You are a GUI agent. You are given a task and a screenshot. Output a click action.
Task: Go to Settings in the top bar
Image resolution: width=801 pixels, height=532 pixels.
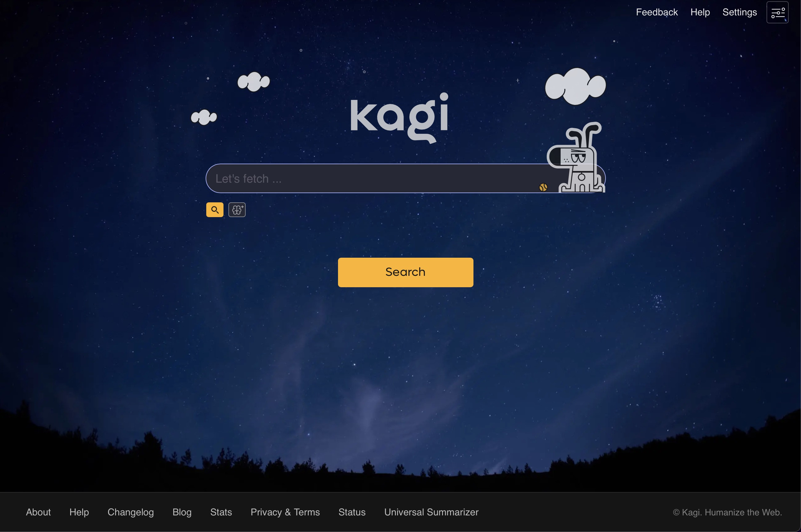click(x=739, y=12)
